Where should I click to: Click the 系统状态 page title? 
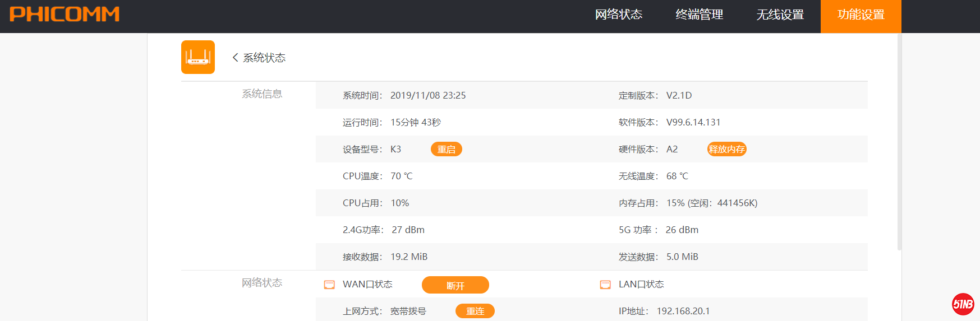coord(264,58)
